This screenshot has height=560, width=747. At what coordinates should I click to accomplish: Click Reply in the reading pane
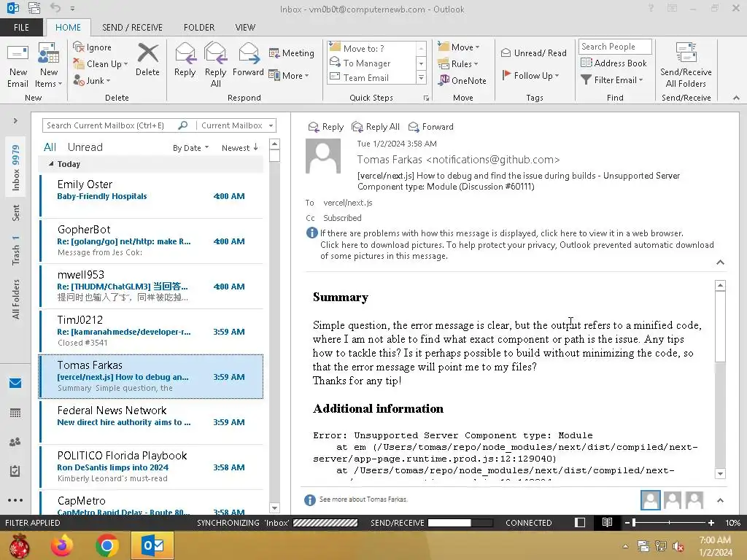[326, 127]
